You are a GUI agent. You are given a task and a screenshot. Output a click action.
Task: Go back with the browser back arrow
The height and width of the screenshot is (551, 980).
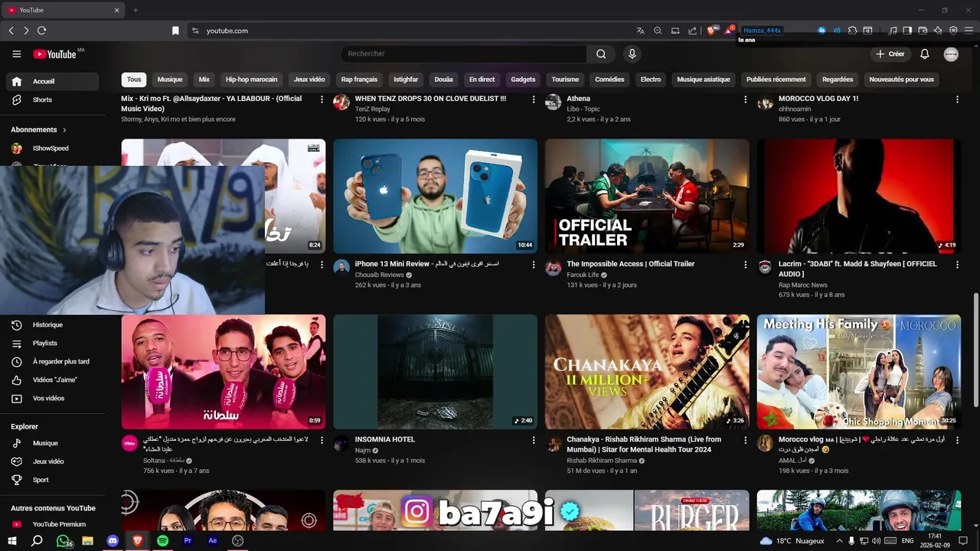(11, 31)
